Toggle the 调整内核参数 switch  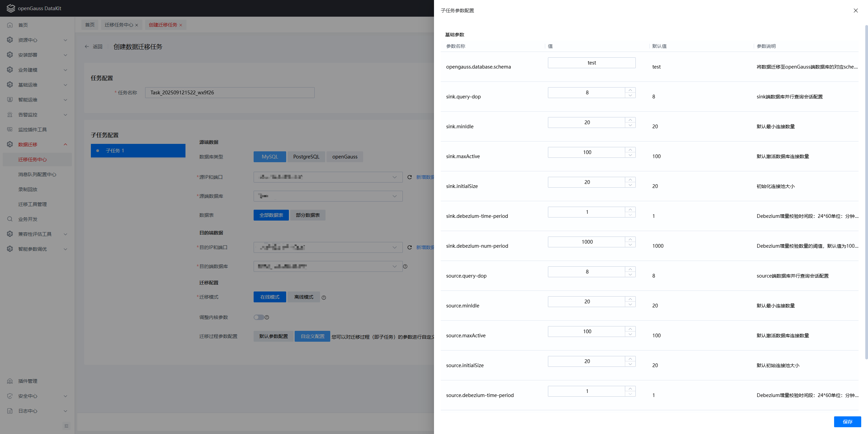(x=259, y=317)
